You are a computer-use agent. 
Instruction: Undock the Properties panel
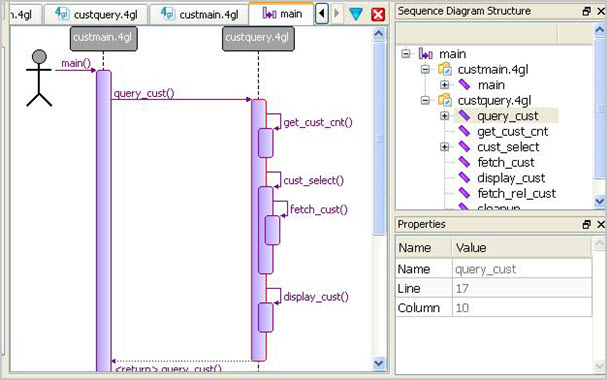coord(586,224)
